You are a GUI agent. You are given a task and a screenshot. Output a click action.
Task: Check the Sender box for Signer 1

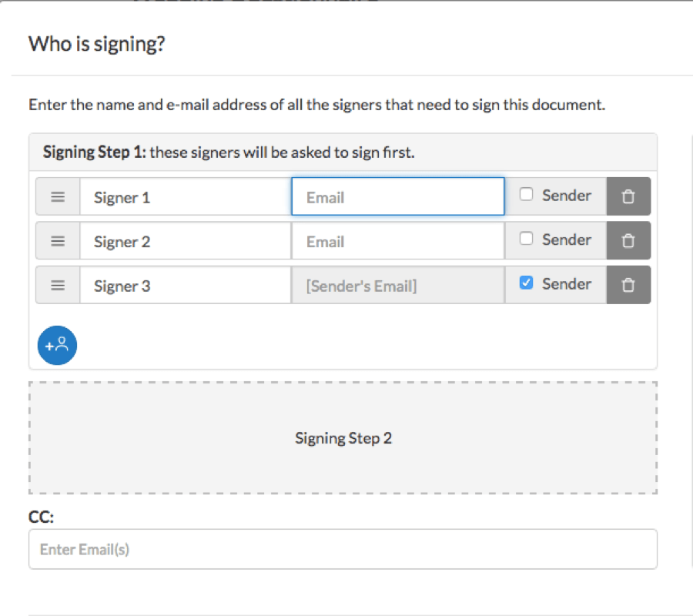[527, 195]
